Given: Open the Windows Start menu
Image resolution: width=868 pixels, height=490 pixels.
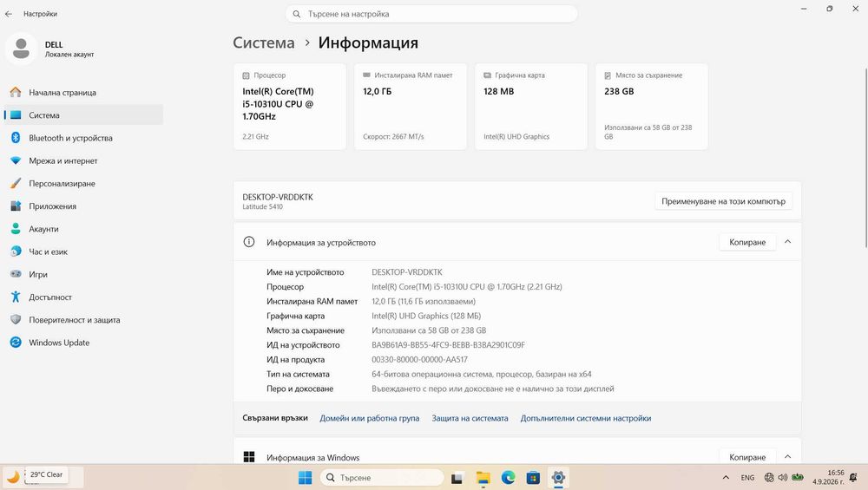Looking at the screenshot, I should pos(305,477).
